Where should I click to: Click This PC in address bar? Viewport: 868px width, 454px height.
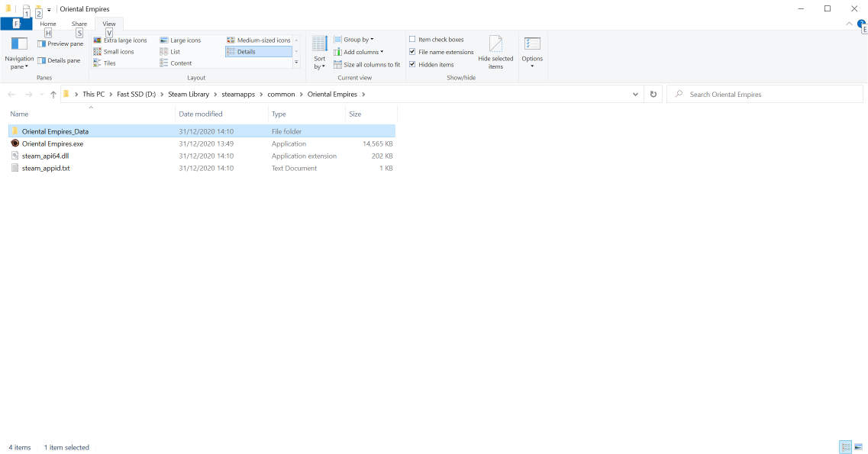[94, 95]
